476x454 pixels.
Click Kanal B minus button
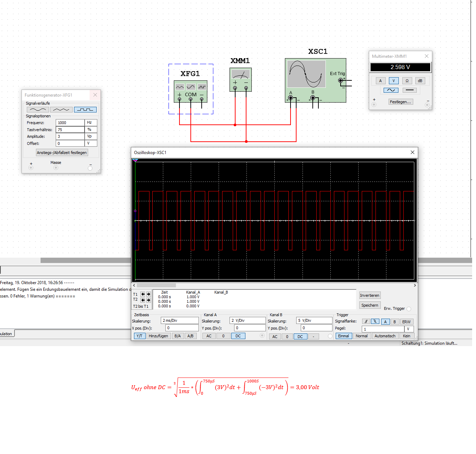pyautogui.click(x=313, y=337)
